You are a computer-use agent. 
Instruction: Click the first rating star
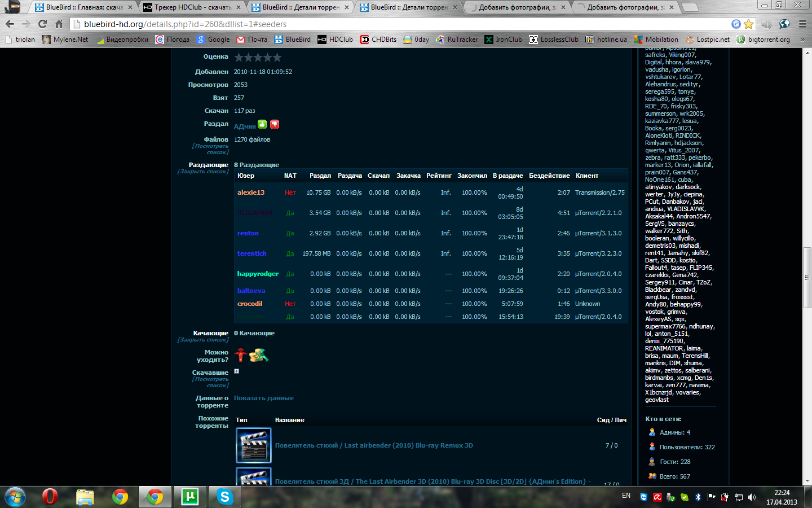pos(239,57)
